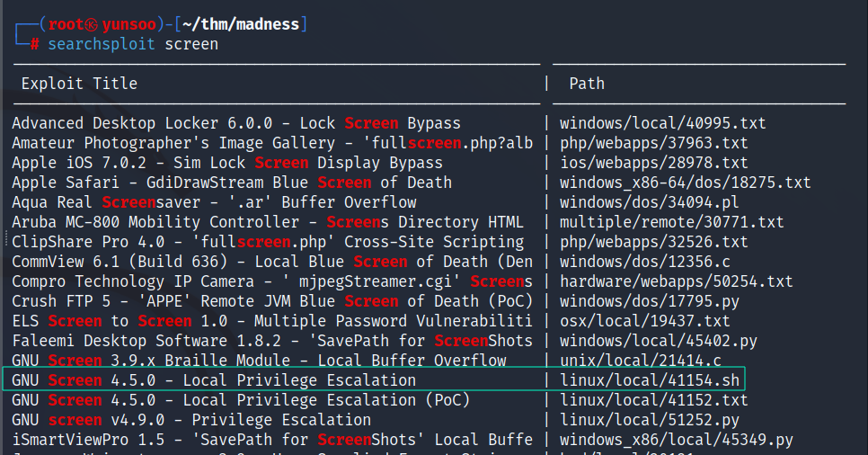
Task: Select path 'windows_x86/local/45349.py'
Action: pyautogui.click(x=677, y=440)
